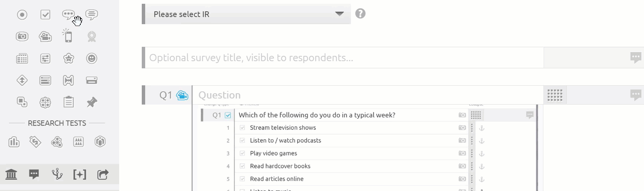Click the optional survey title field
This screenshot has width=644, height=191.
coord(344,58)
